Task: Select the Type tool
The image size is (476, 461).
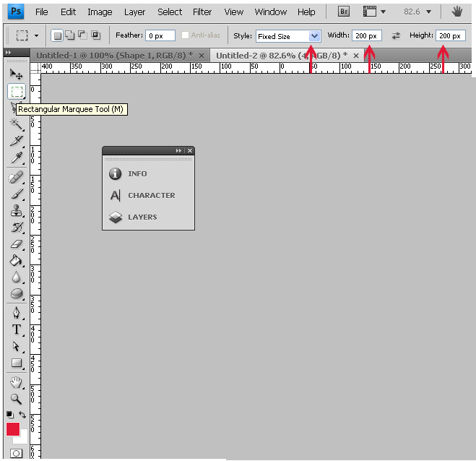Action: (x=16, y=329)
